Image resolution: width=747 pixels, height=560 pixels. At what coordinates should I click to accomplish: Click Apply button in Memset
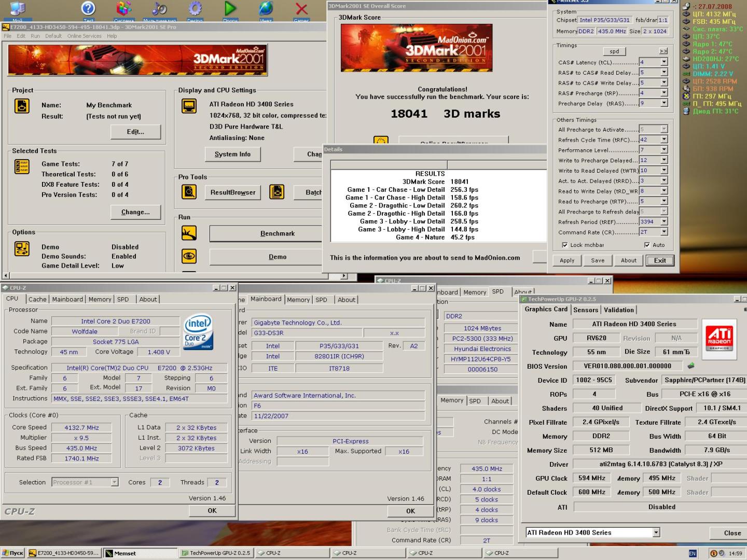[x=567, y=260]
